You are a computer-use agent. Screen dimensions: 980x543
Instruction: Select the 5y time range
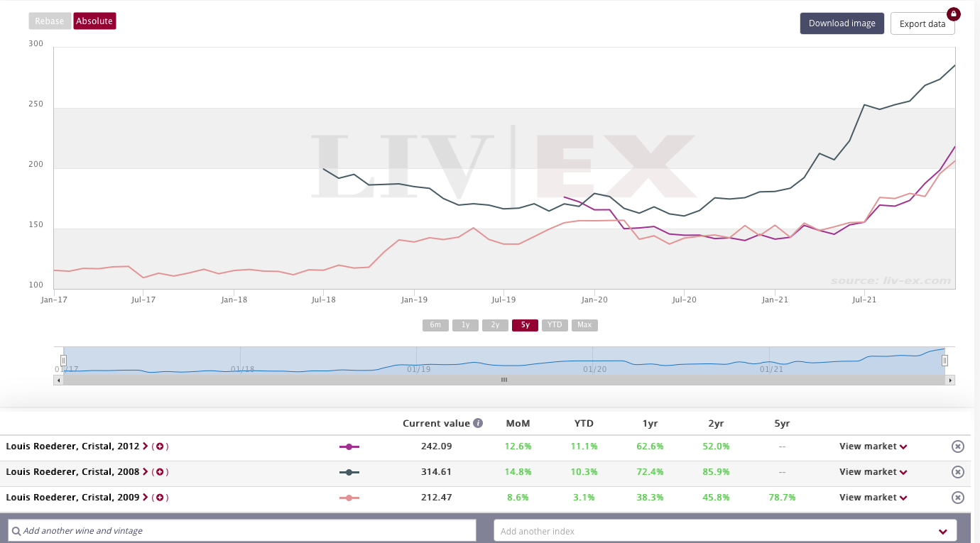point(525,325)
